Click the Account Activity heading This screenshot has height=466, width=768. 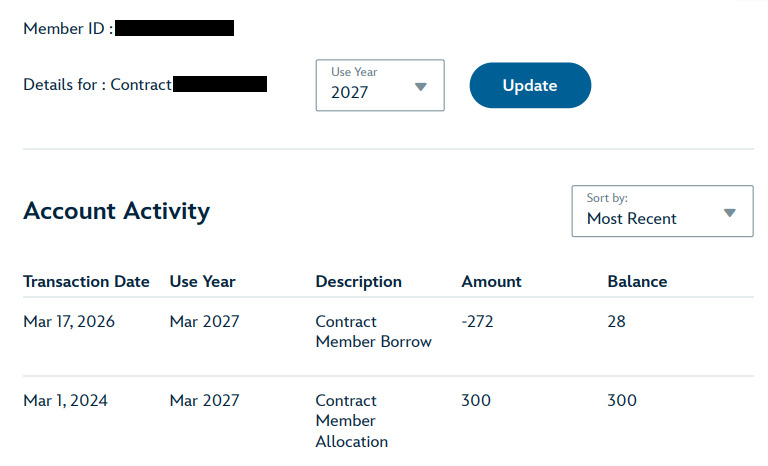click(x=117, y=211)
